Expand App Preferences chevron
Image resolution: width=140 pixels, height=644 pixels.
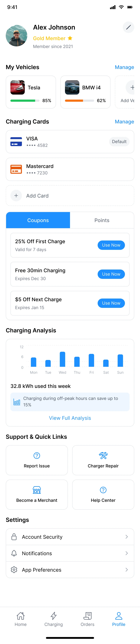pos(127,570)
